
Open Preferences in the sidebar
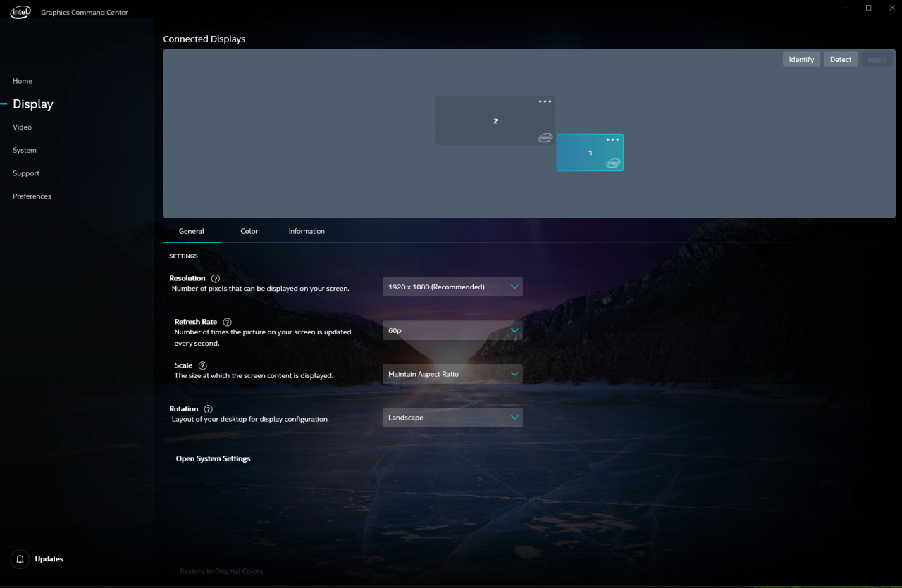tap(32, 196)
